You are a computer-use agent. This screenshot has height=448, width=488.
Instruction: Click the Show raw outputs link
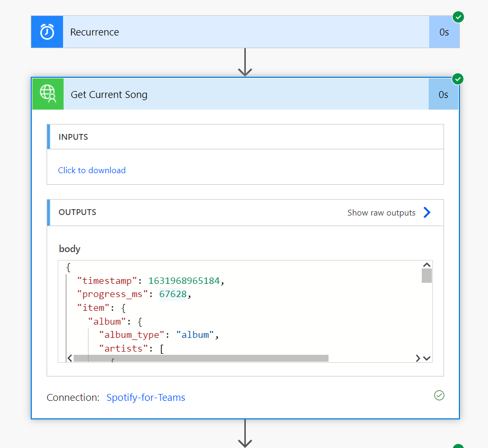pyautogui.click(x=381, y=213)
